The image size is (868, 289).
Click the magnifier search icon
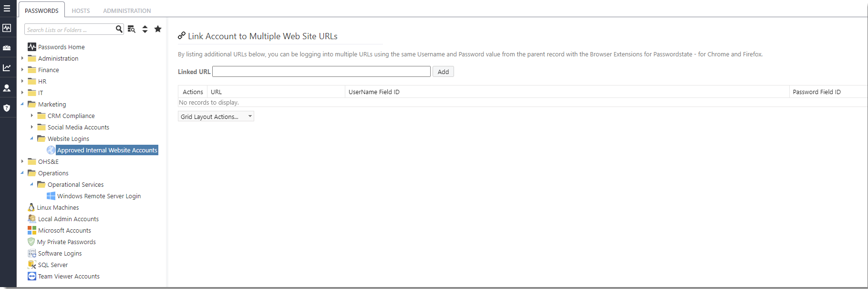click(x=119, y=29)
